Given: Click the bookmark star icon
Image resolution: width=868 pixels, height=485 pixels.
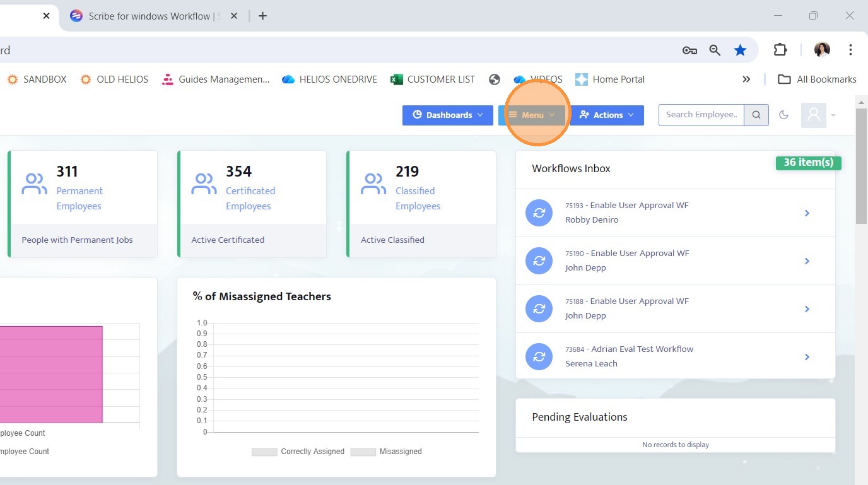Looking at the screenshot, I should (740, 50).
